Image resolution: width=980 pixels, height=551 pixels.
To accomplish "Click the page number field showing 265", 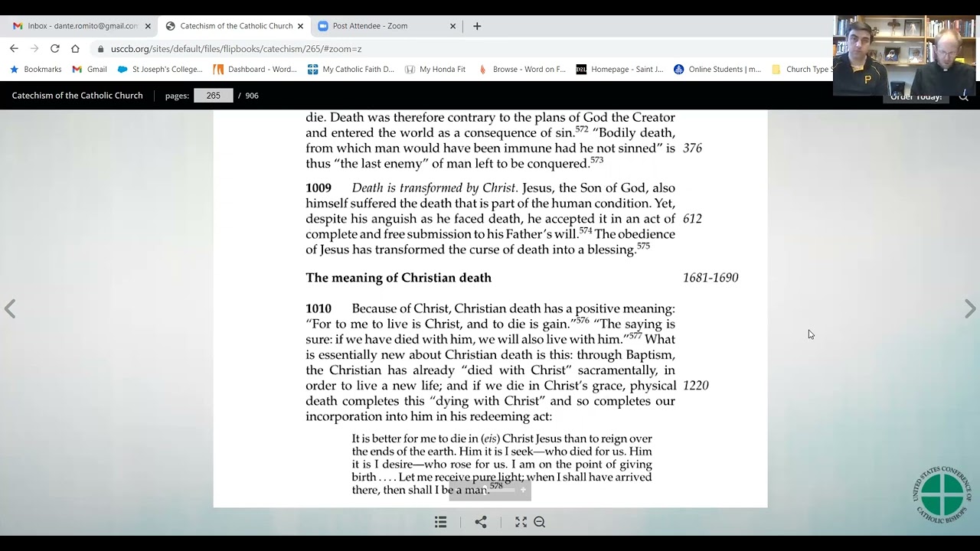I will (x=213, y=96).
